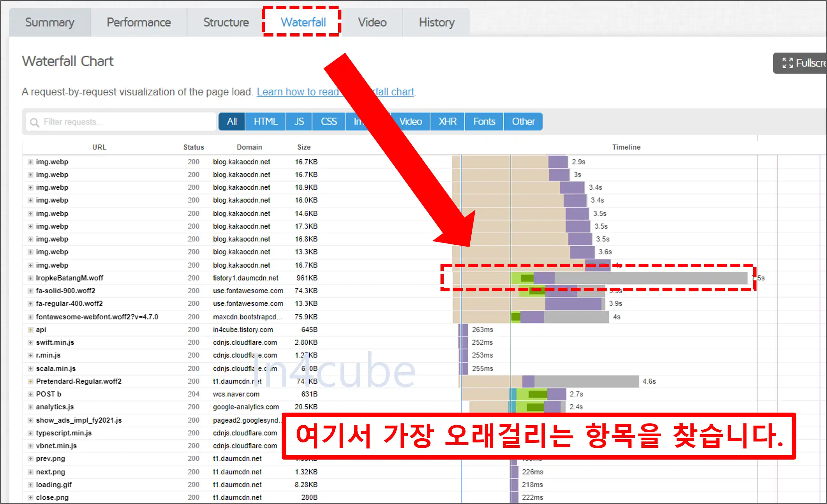Expand the fa-regular-400.woff2 request row

[x=30, y=303]
